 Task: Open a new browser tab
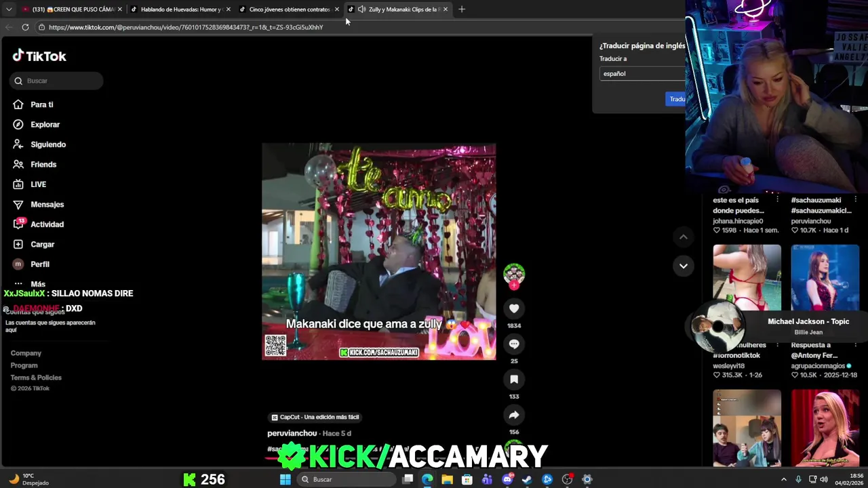click(462, 9)
